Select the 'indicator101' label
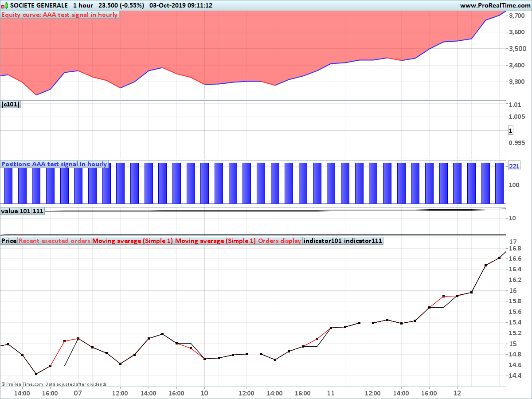The image size is (532, 399). click(x=323, y=241)
